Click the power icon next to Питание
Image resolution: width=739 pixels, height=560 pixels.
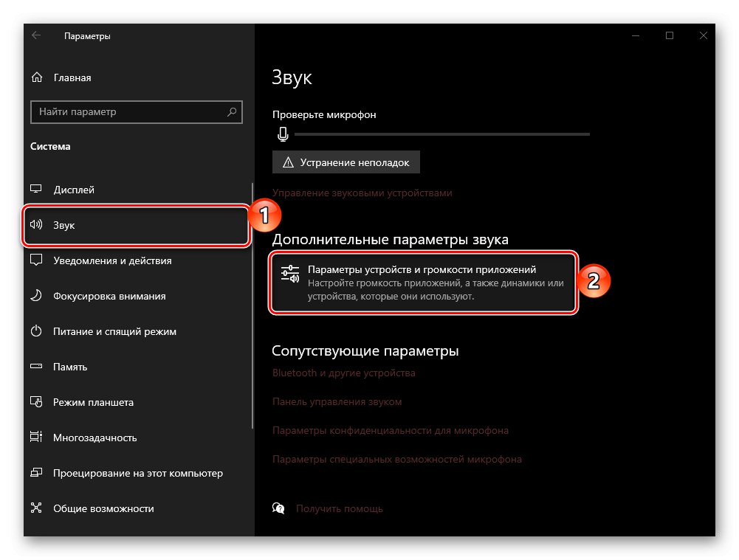click(x=35, y=331)
